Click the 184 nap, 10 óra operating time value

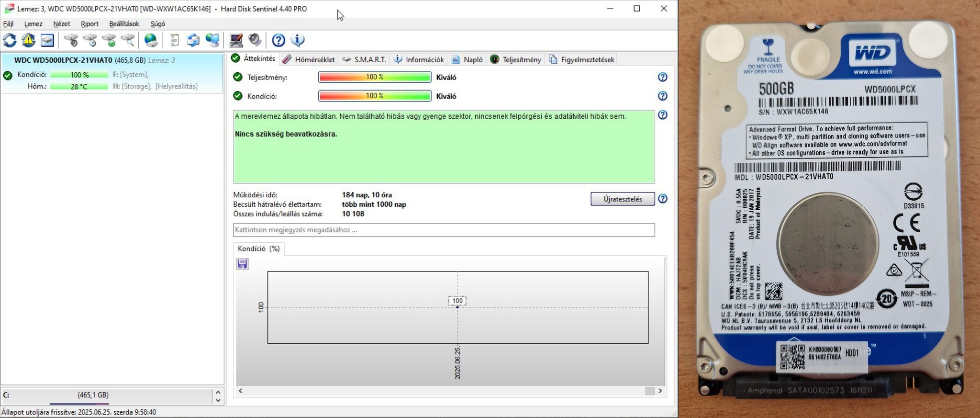tap(367, 195)
